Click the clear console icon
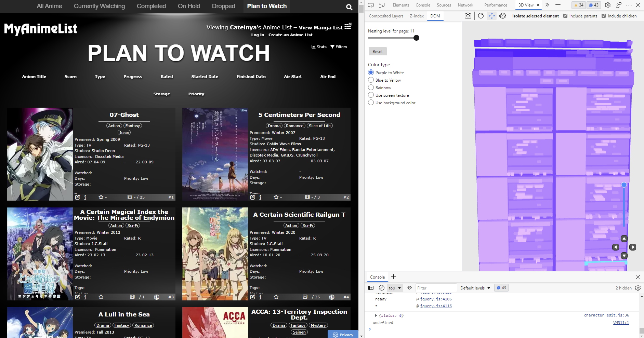The width and height of the screenshot is (644, 338). tap(381, 288)
